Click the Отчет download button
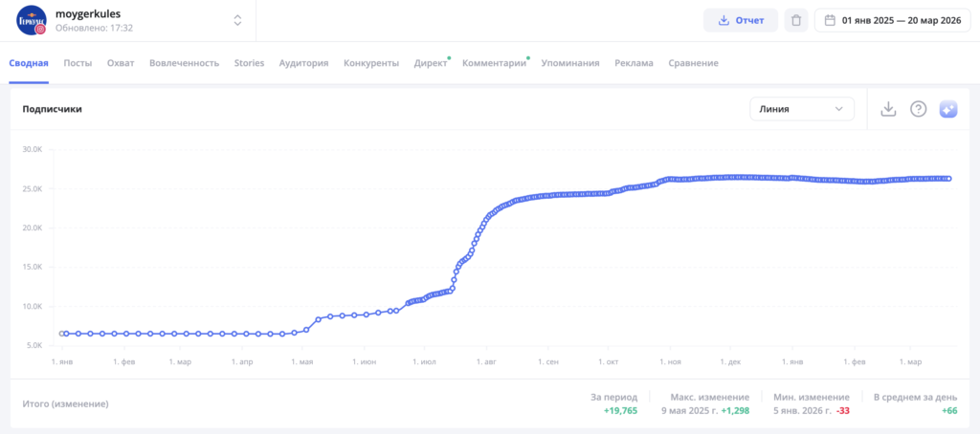The image size is (980, 434). tap(740, 20)
